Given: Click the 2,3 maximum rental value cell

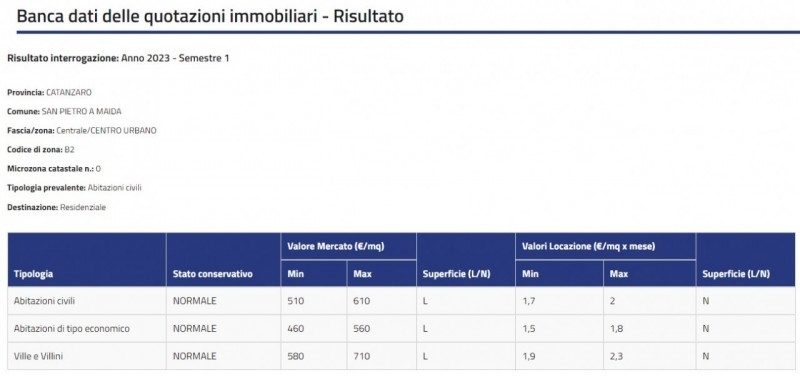Looking at the screenshot, I should 649,356.
